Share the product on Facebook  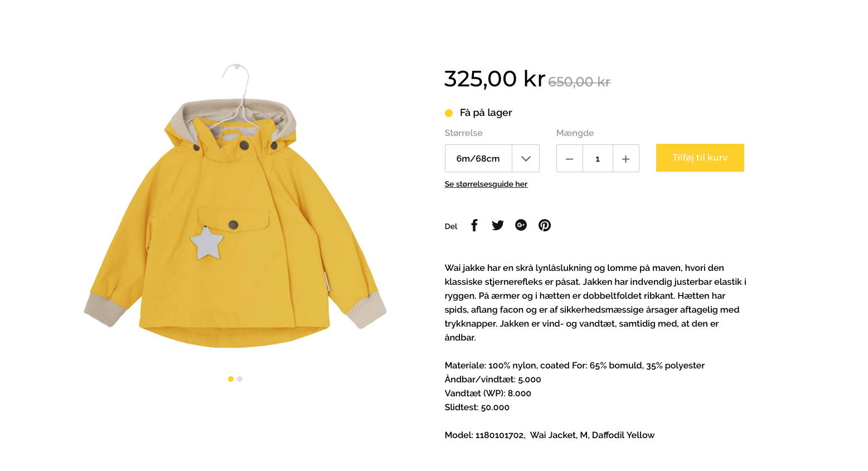tap(474, 225)
